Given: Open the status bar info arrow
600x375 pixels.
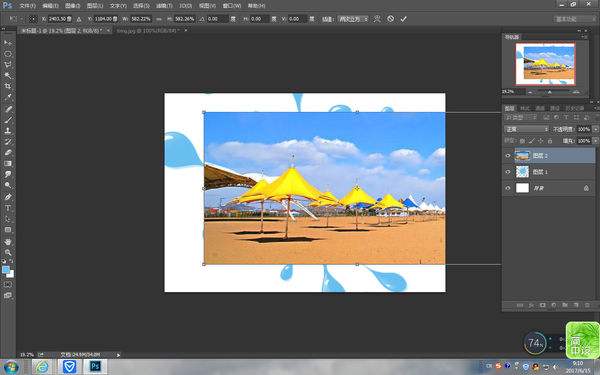Looking at the screenshot, I should click(x=118, y=355).
